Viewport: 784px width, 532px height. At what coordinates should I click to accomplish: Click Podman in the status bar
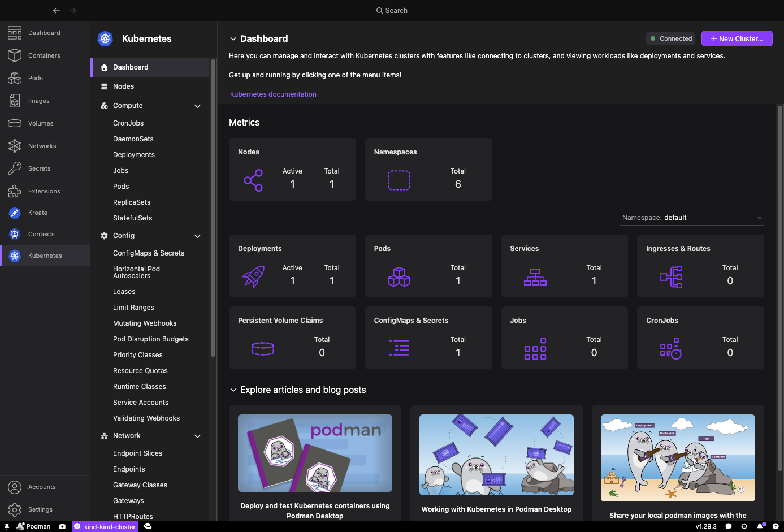34,526
